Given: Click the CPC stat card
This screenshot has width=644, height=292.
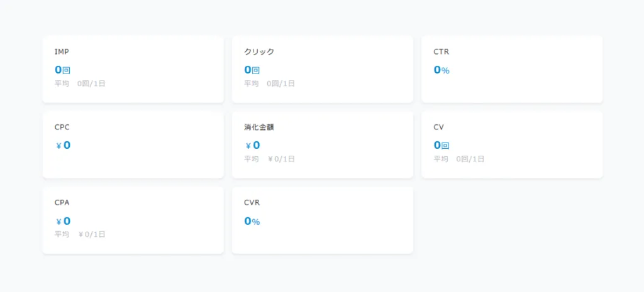Looking at the screenshot, I should pyautogui.click(x=133, y=145).
